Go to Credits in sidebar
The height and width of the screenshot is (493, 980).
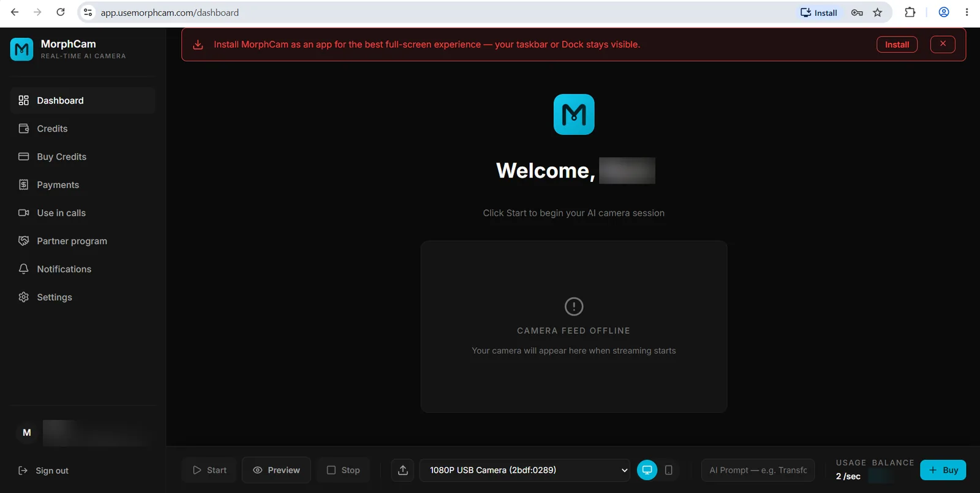(x=83, y=129)
